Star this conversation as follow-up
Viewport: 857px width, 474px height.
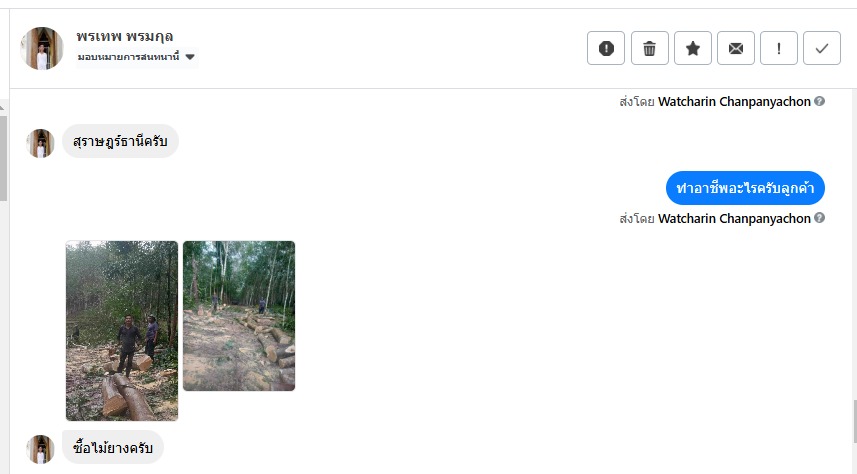pos(692,48)
